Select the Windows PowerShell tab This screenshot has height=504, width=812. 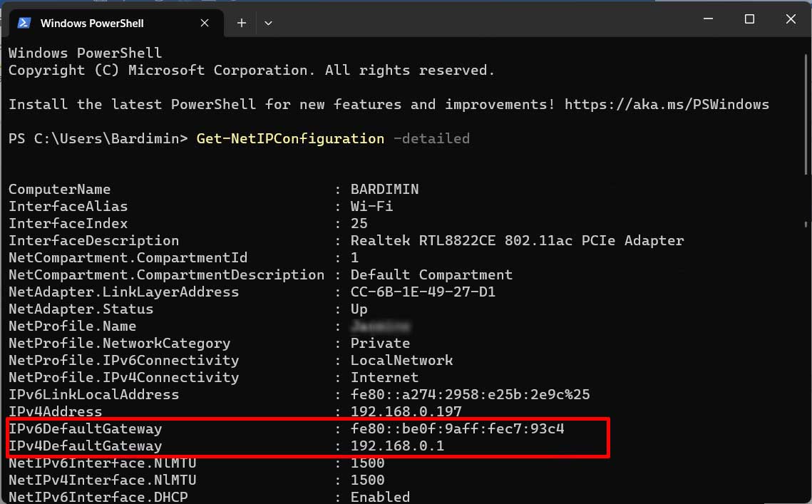tap(93, 24)
